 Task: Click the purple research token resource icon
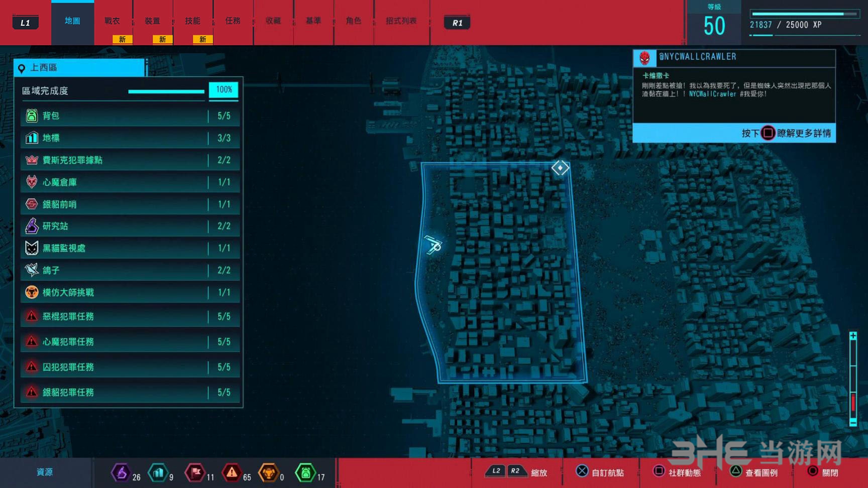(121, 472)
